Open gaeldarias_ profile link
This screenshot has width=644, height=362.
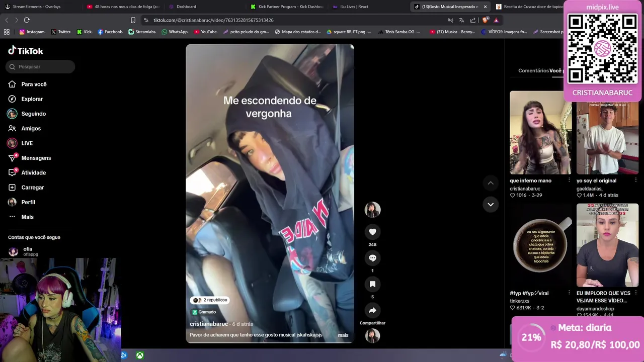[590, 189]
